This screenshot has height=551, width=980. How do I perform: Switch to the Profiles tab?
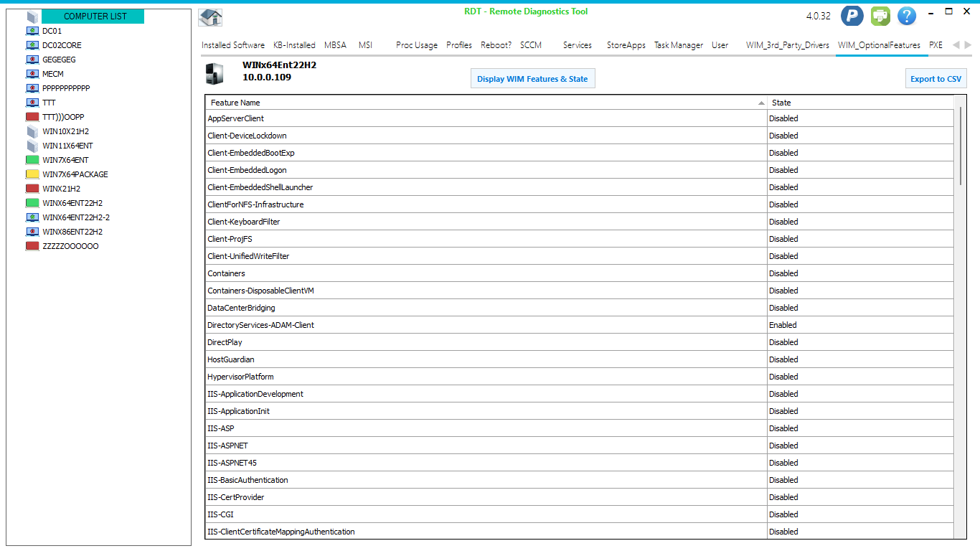459,45
